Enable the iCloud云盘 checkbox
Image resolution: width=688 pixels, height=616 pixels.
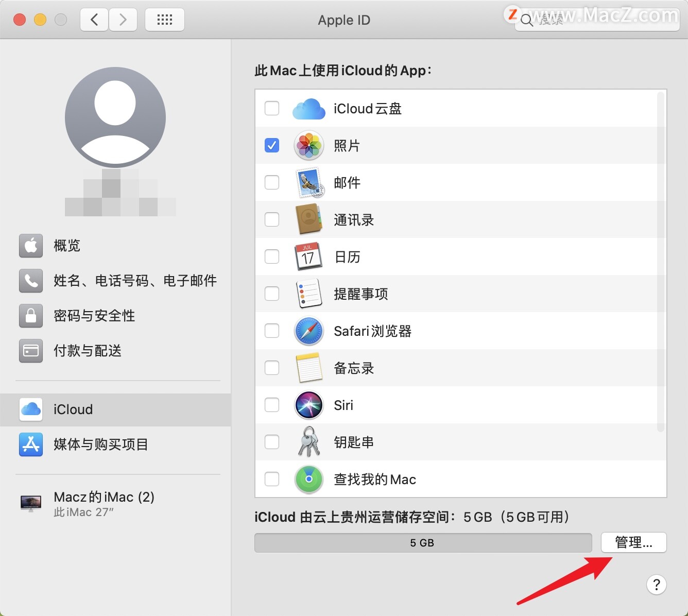(272, 108)
